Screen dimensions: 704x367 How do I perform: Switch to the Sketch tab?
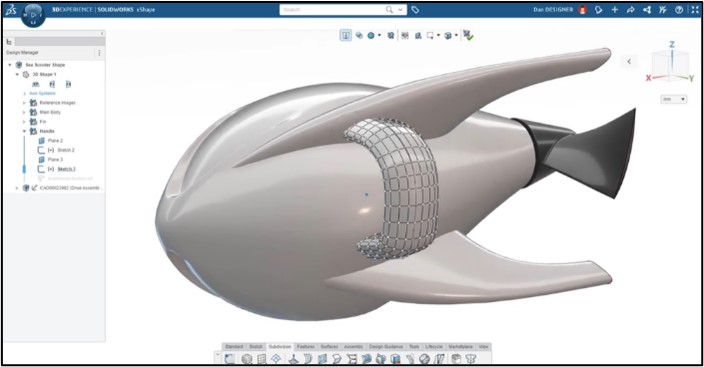pyautogui.click(x=256, y=347)
